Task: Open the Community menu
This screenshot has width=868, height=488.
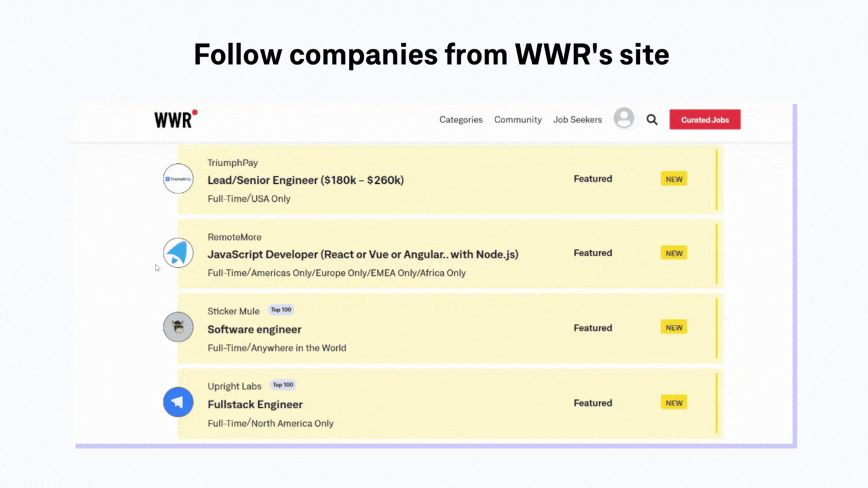Action: click(x=518, y=120)
